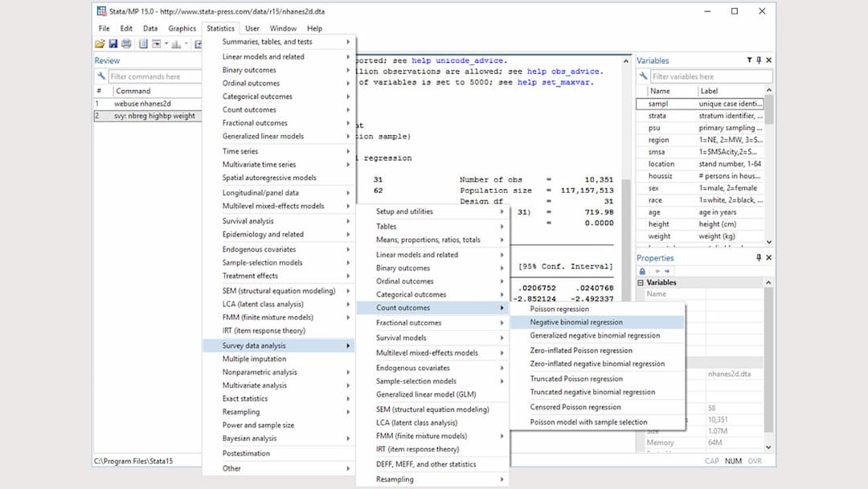Click the Print toolbar icon
Screen dimensions: 868x489
point(126,44)
